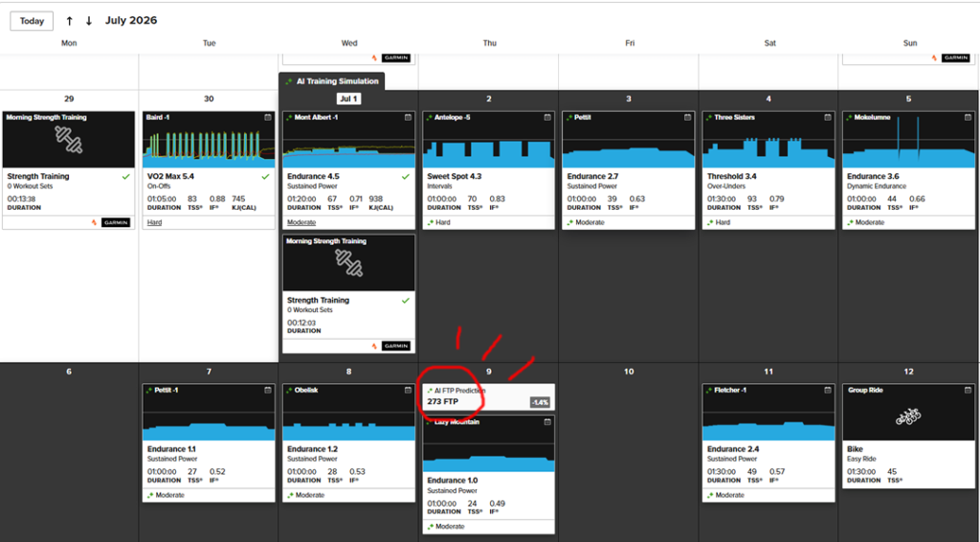
Task: Click Moderate label under Endurance 1.0
Action: click(x=450, y=527)
